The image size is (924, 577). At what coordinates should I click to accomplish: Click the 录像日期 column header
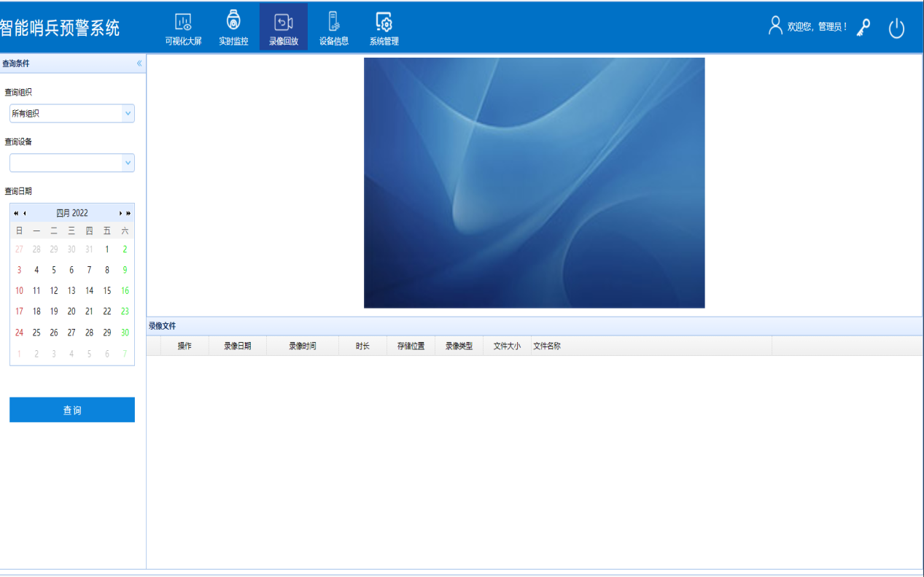[237, 346]
